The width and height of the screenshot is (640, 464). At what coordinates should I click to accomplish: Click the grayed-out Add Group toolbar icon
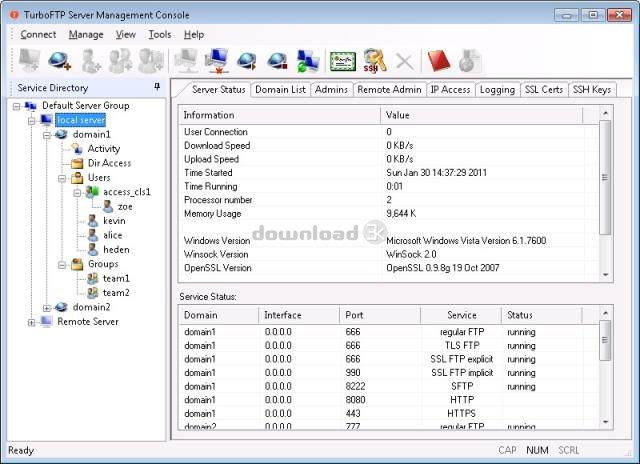coord(120,60)
